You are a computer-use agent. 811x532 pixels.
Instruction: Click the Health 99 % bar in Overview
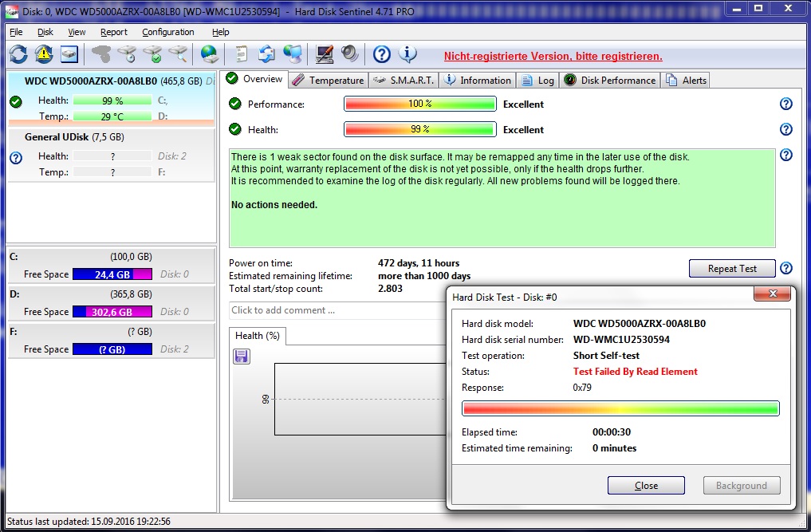(420, 129)
